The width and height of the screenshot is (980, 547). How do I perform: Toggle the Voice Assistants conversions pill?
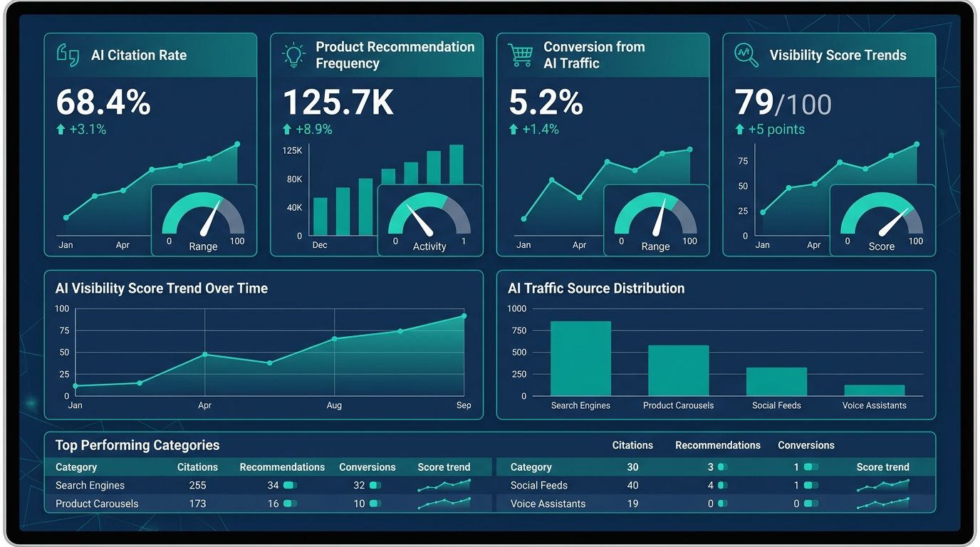pyautogui.click(x=811, y=504)
